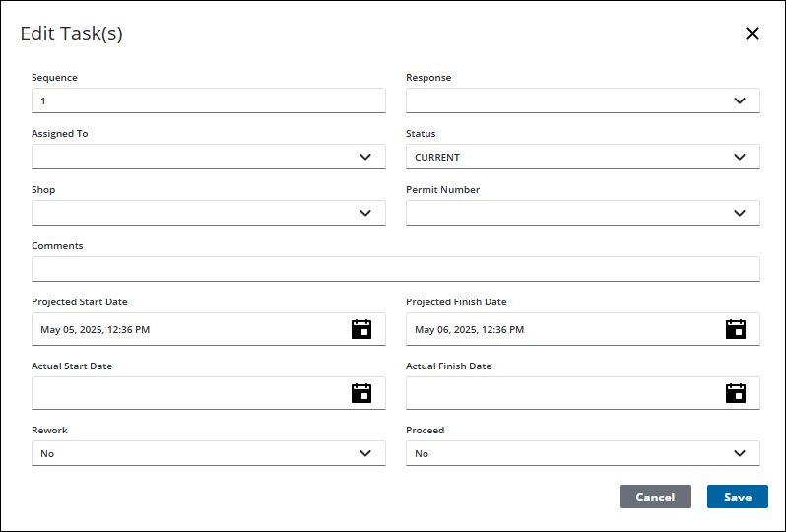
Task: Focus the Comments text field
Action: click(x=395, y=269)
